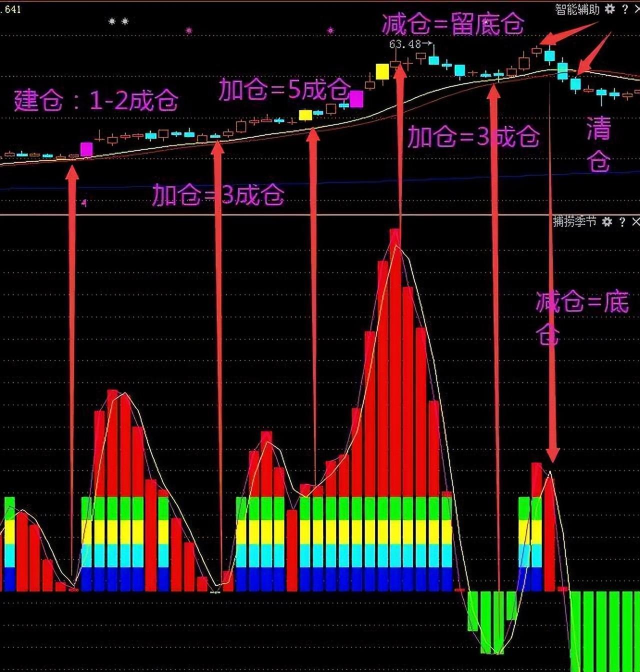Screen dimensions: 640x672
Task: Click the 清仓 annotation on the right
Action: [598, 144]
